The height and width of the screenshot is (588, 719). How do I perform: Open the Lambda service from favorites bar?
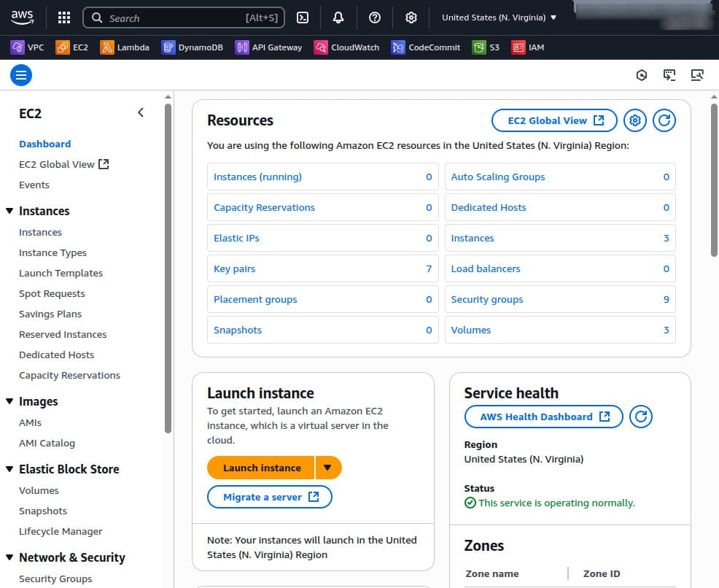coord(125,47)
